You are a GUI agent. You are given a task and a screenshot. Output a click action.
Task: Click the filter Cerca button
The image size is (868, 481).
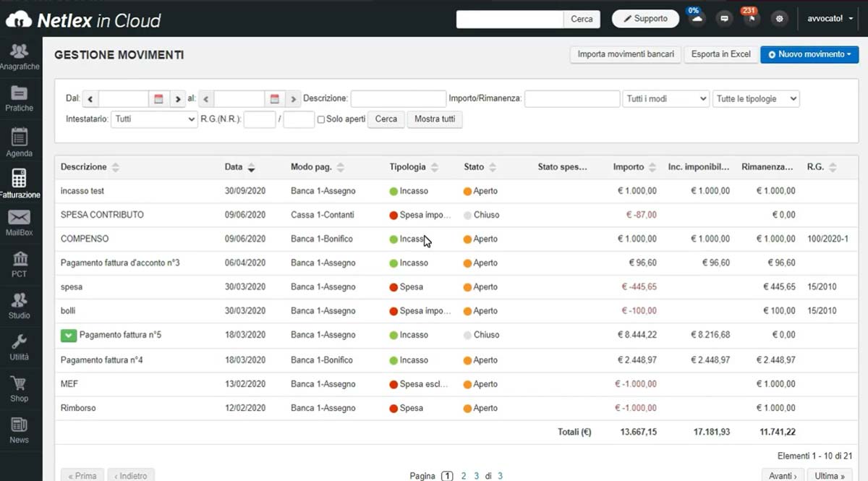pyautogui.click(x=386, y=119)
